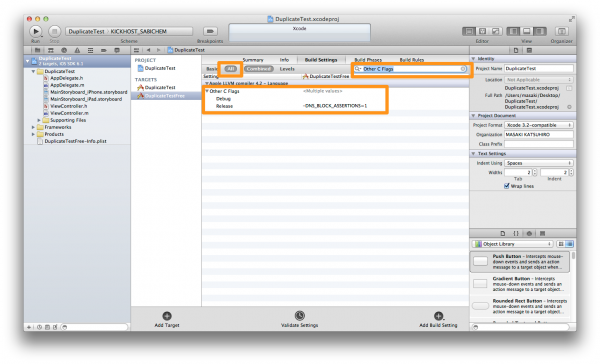Show the file template library

[x=503, y=233]
